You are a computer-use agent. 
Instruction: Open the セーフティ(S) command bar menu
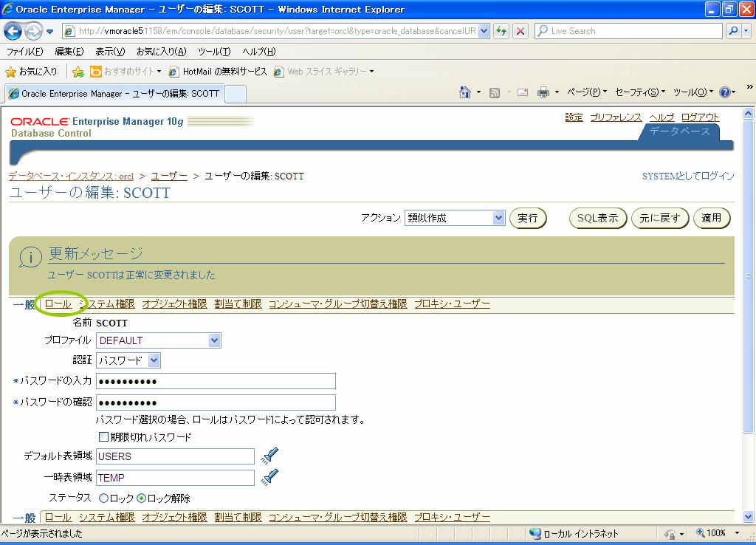(x=640, y=92)
